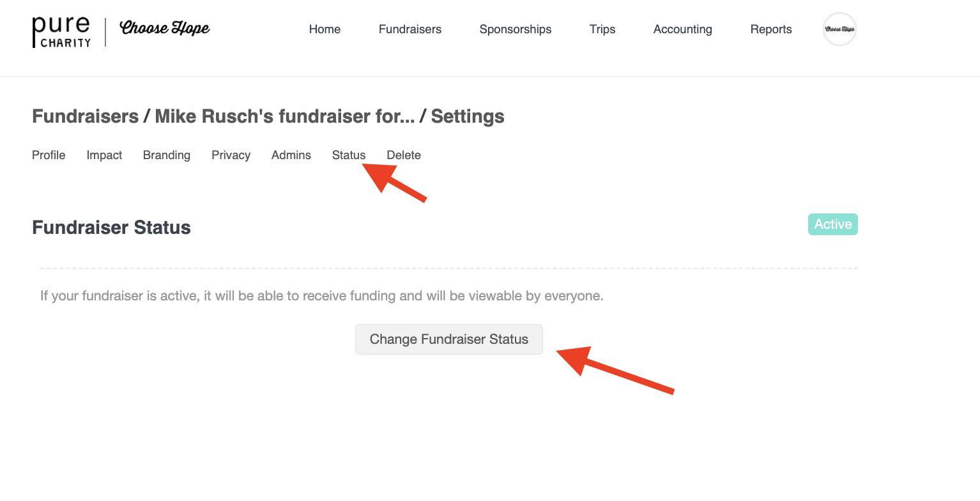Click the Pure Charity logo
The height and width of the screenshot is (501, 980).
pyautogui.click(x=61, y=31)
